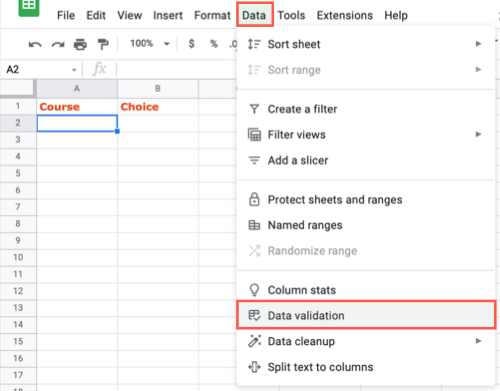Click the magic wand Data cleanup icon
Screen dimensions: 500x391
(254, 341)
